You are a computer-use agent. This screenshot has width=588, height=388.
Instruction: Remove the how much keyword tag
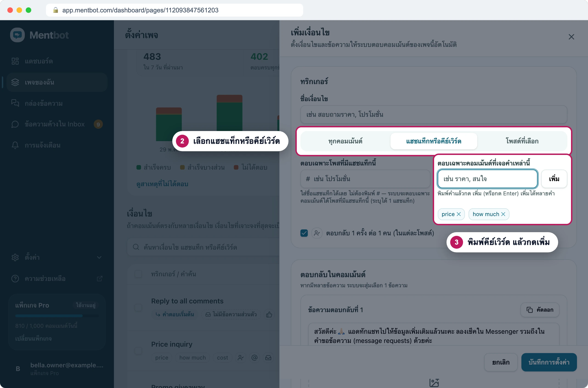(x=503, y=214)
